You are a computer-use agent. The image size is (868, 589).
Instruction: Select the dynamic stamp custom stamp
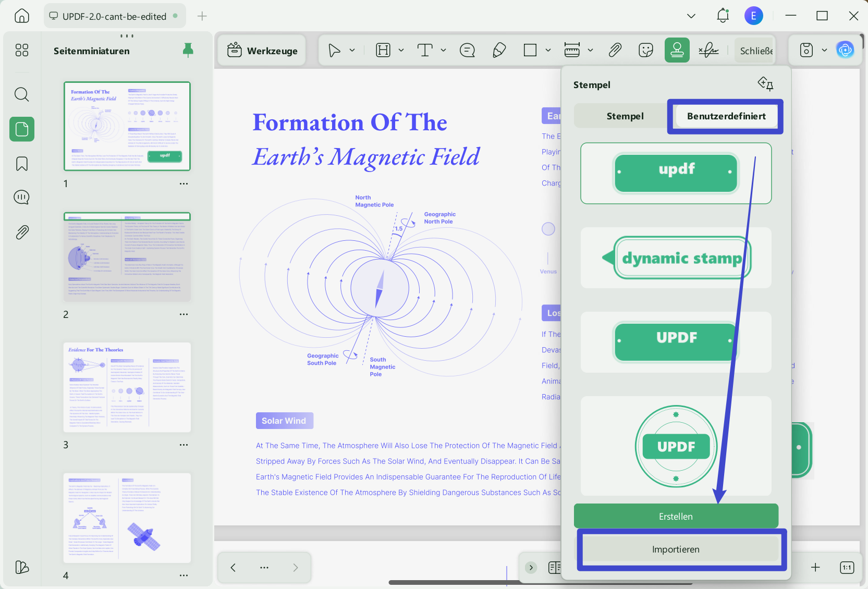pyautogui.click(x=676, y=257)
